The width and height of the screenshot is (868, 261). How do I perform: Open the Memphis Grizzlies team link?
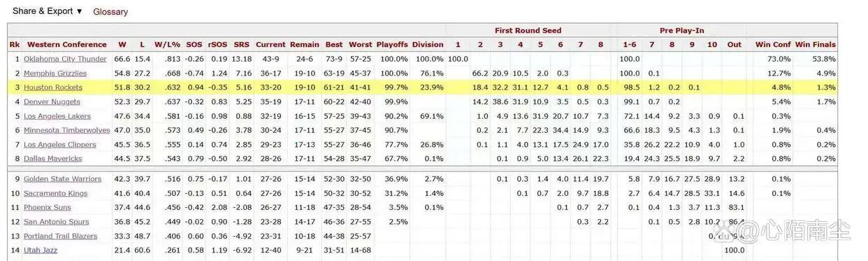point(55,73)
